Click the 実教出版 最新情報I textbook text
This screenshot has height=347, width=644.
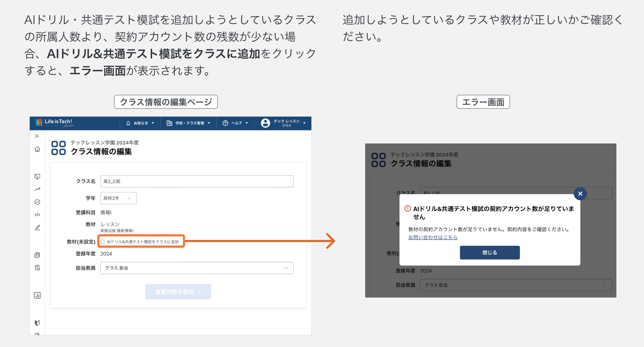pos(117,231)
